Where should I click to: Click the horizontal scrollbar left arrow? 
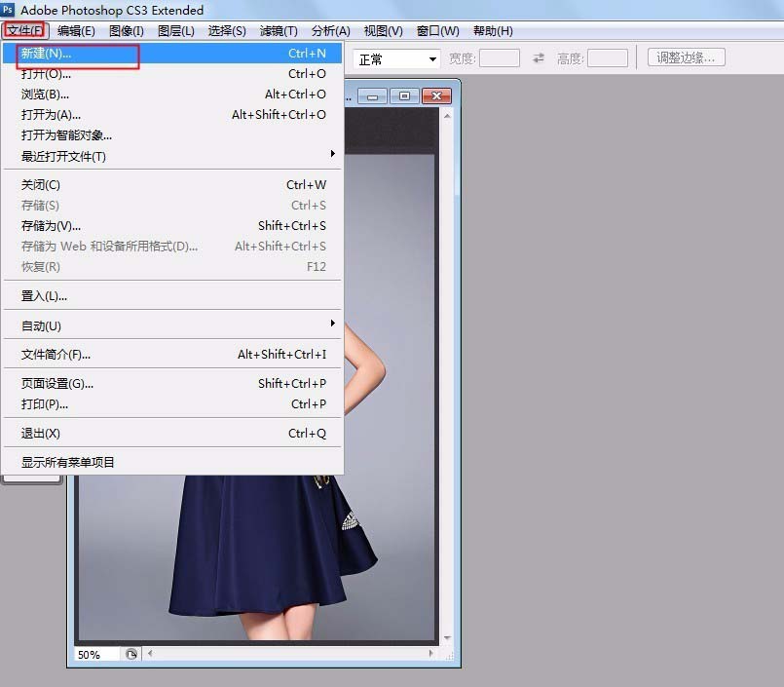coord(151,654)
